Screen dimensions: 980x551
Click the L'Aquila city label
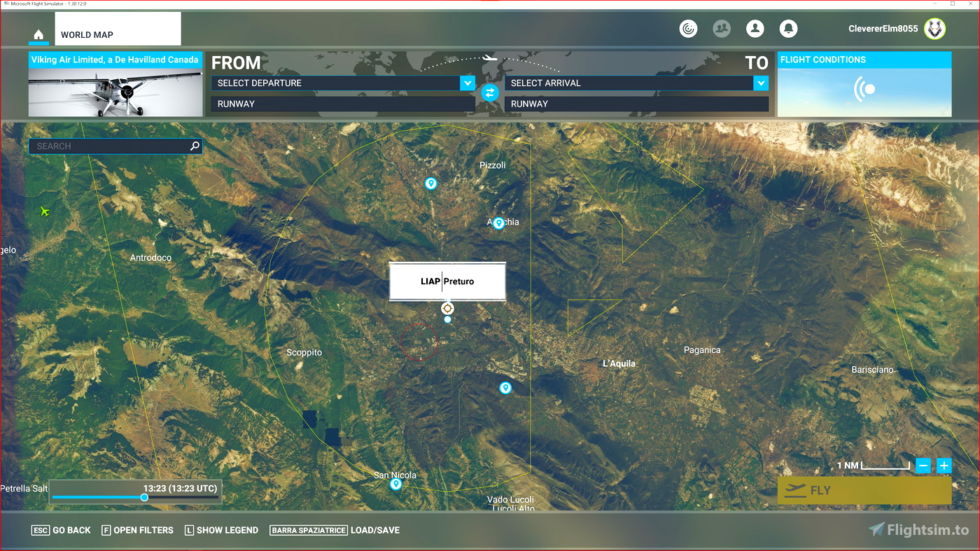click(619, 364)
